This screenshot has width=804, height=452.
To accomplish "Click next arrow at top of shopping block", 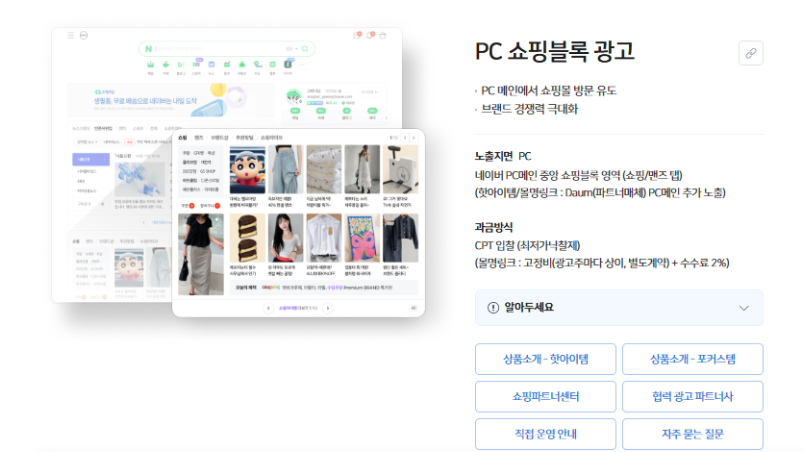I will point(414,137).
